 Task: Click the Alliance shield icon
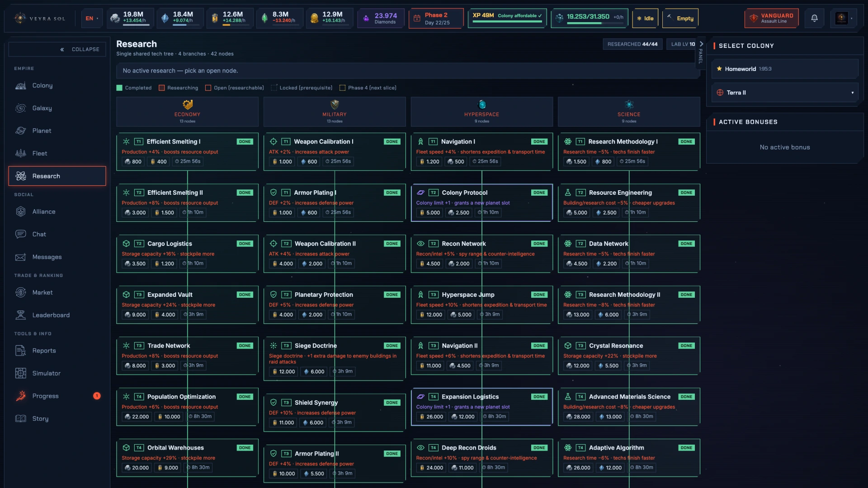point(21,212)
